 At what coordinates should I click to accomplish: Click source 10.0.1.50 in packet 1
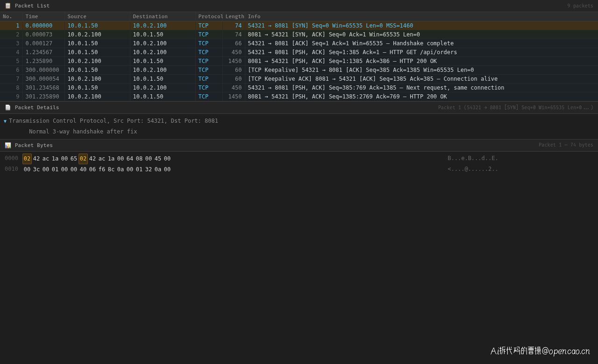point(83,26)
